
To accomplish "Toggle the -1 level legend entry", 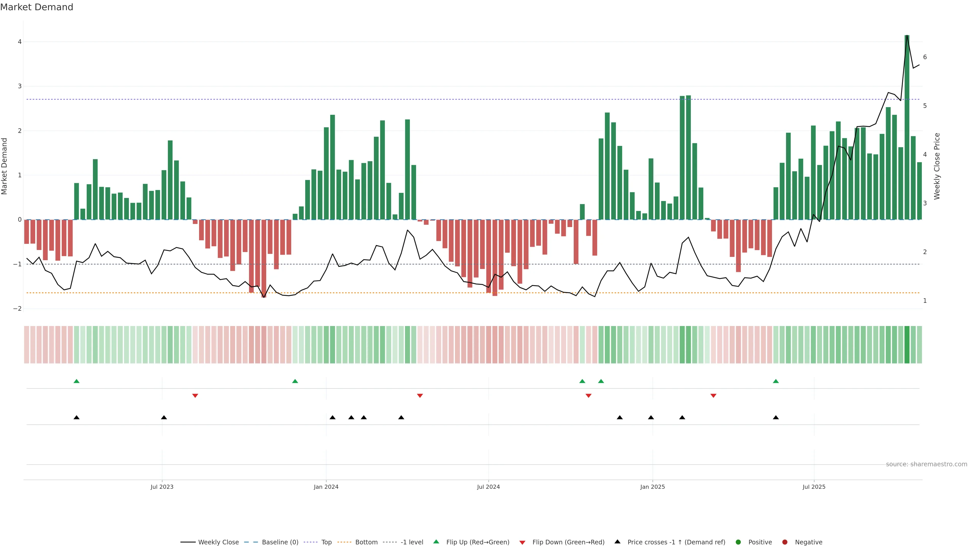I will click(x=412, y=542).
